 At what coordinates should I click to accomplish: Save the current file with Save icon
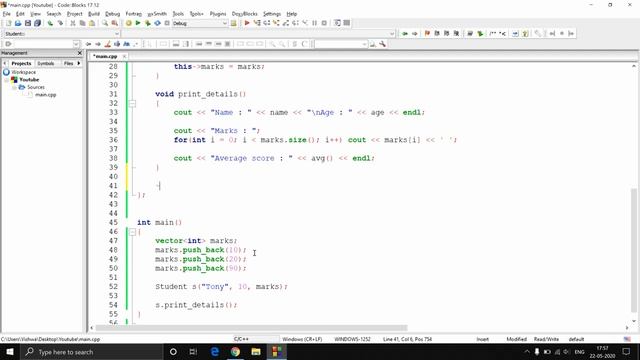[x=28, y=23]
